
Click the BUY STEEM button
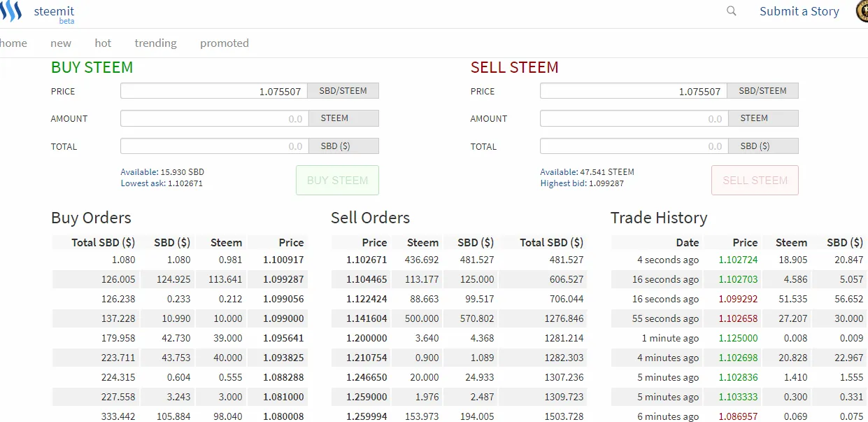click(337, 180)
